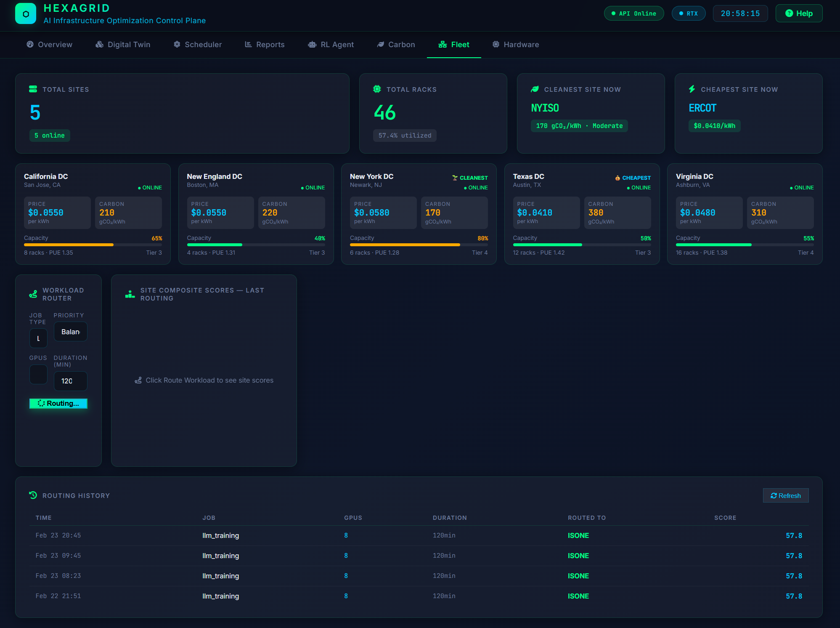Screen dimensions: 840x628
Task: Click the Texas DC capacity progress bar
Action: coord(582,245)
